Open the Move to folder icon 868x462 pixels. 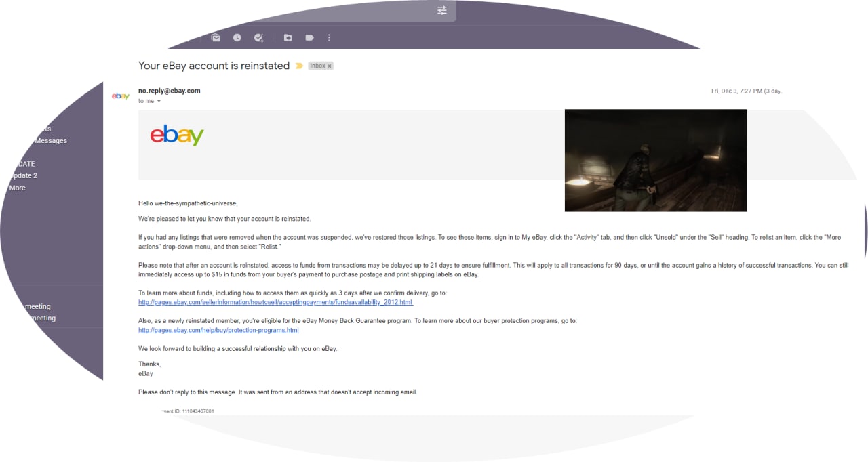pos(288,38)
